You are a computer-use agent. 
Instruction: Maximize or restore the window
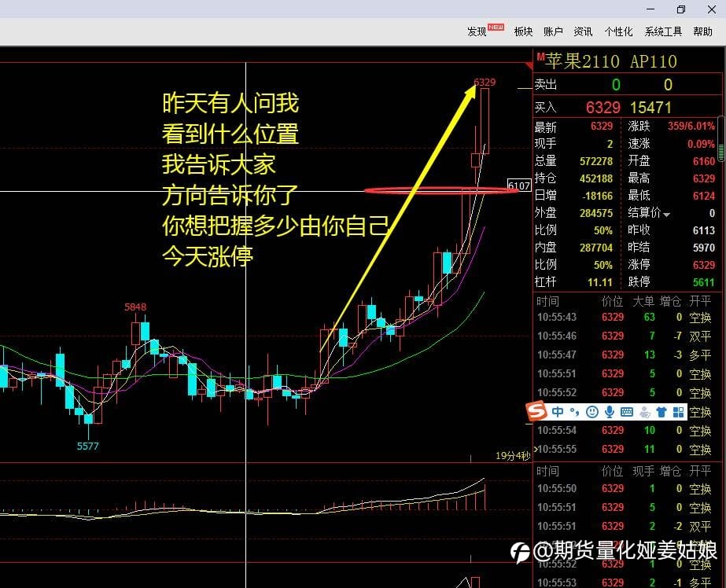[681, 9]
